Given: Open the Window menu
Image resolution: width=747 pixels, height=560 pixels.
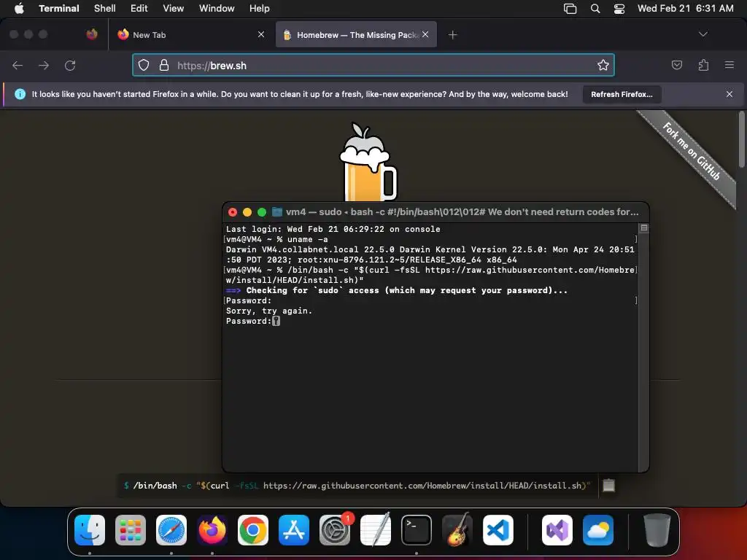Looking at the screenshot, I should (x=217, y=8).
